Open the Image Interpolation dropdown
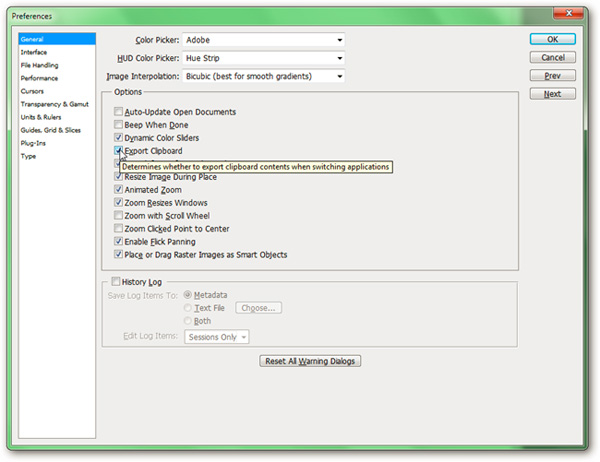The height and width of the screenshot is (462, 600). click(340, 76)
